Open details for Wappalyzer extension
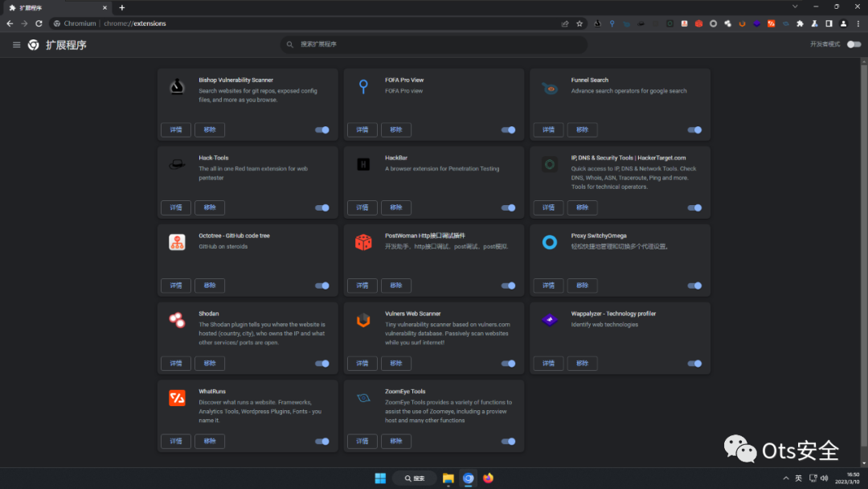Viewport: 868px width, 489px height. tap(549, 364)
